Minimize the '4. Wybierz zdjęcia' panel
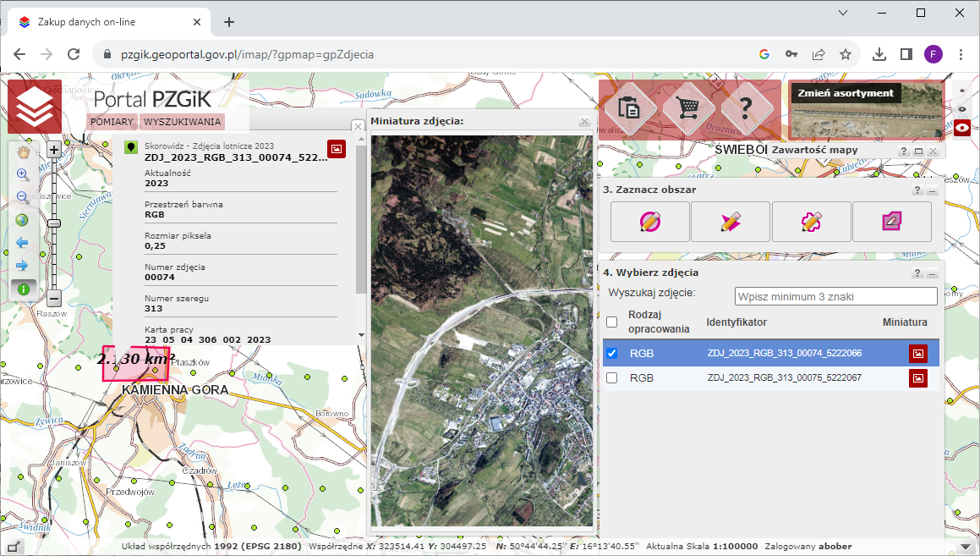This screenshot has width=980, height=556. click(x=932, y=273)
